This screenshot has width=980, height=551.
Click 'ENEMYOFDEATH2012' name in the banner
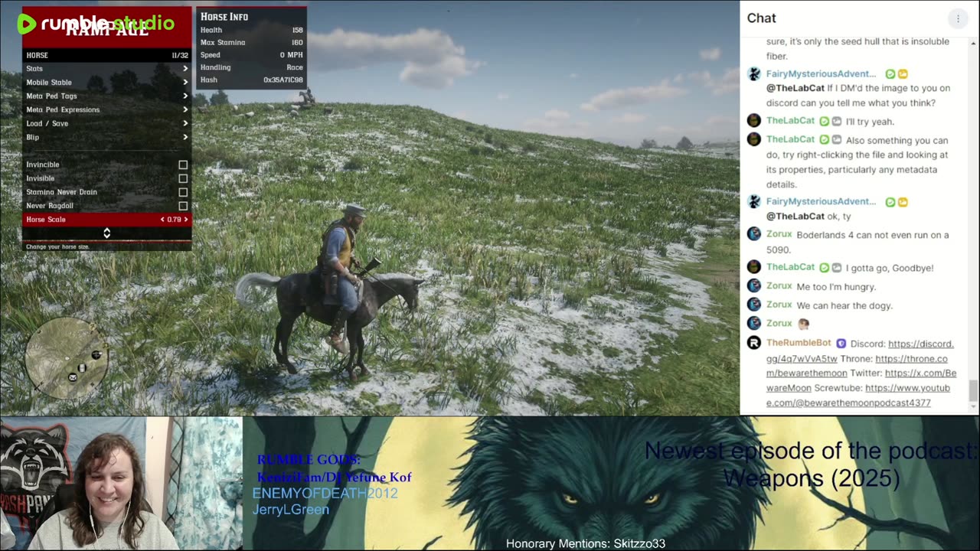[x=325, y=494]
